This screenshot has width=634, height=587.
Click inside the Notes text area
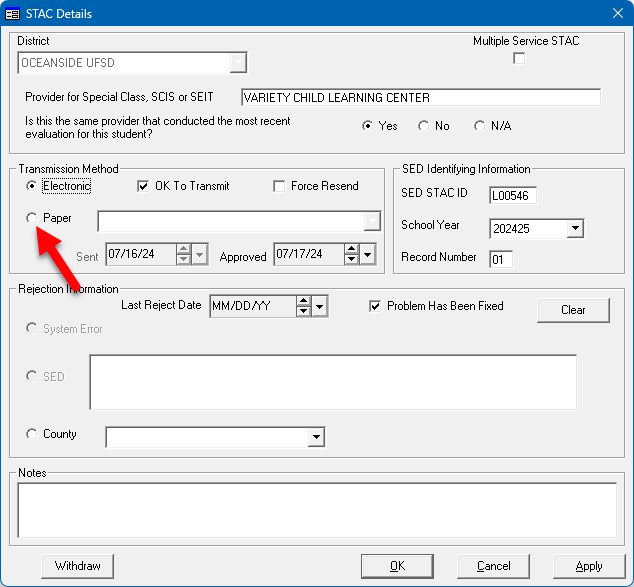pyautogui.click(x=316, y=509)
